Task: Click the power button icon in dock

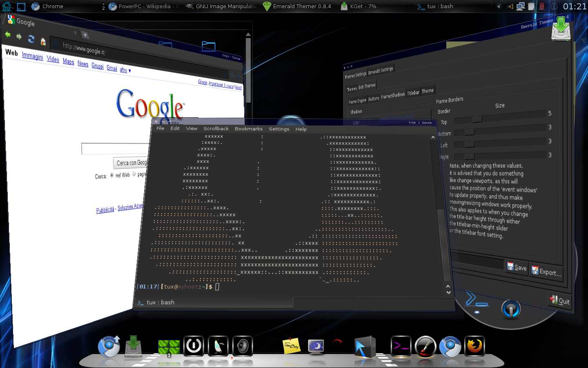Action: (194, 346)
